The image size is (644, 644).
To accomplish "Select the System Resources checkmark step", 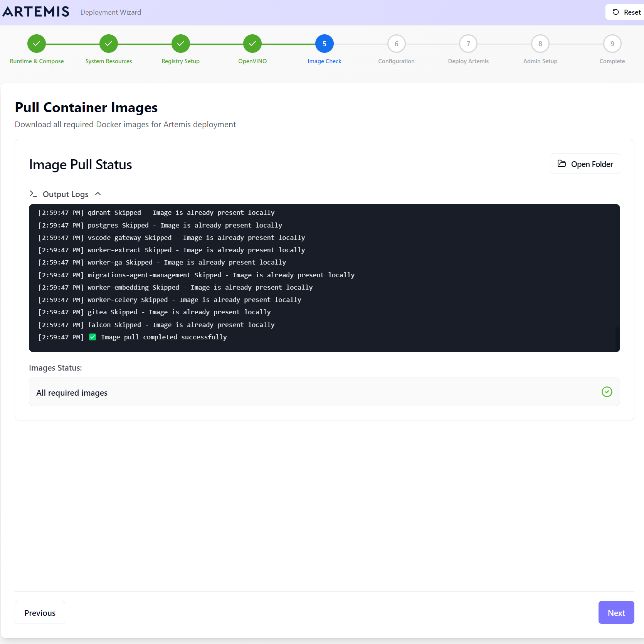I will (109, 44).
